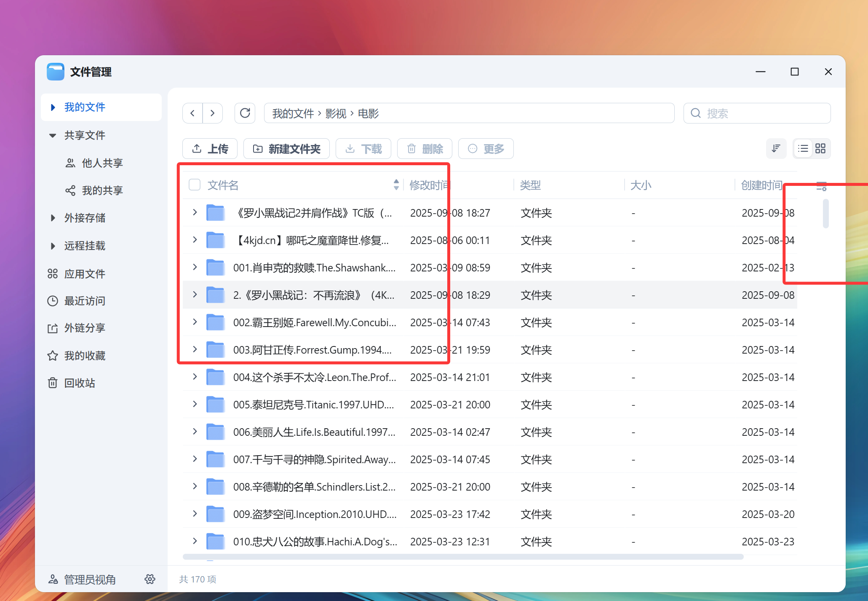Expand the 005.泰坦尼克号 Titanic folder row
Viewport: 868px width, 601px height.
195,404
